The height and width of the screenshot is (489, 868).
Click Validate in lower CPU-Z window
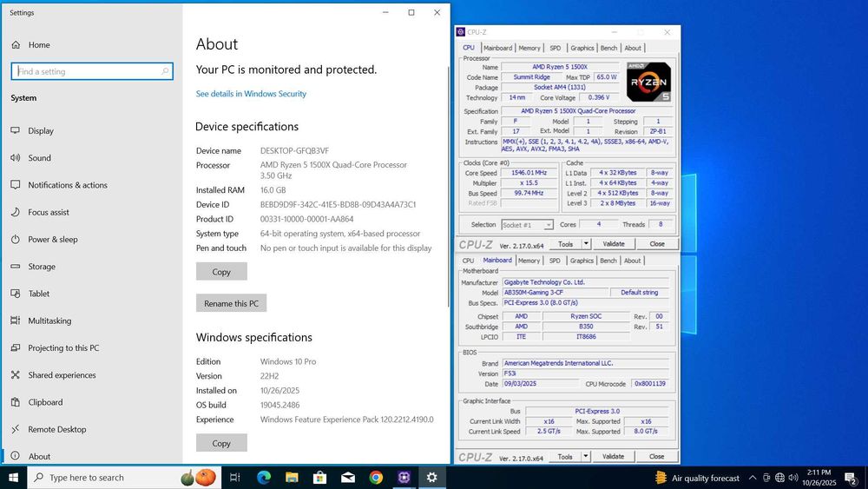[x=613, y=456]
